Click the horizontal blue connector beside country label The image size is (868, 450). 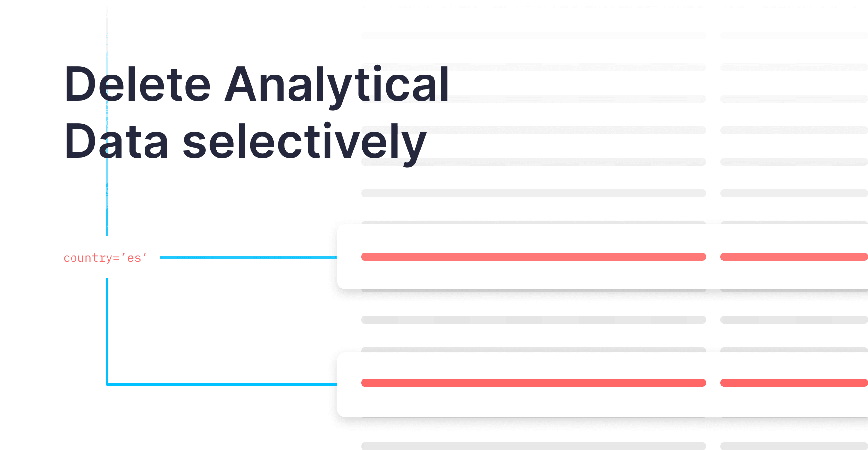(248, 257)
